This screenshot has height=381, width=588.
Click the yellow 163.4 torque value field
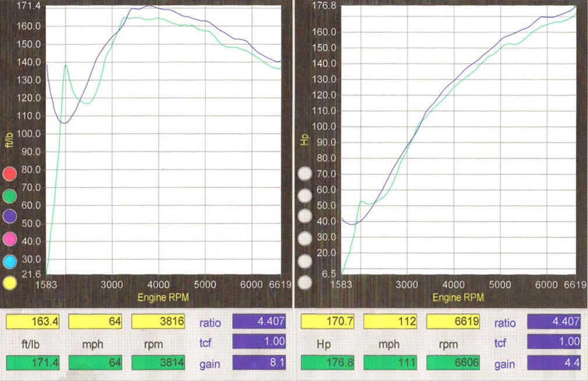pyautogui.click(x=33, y=322)
